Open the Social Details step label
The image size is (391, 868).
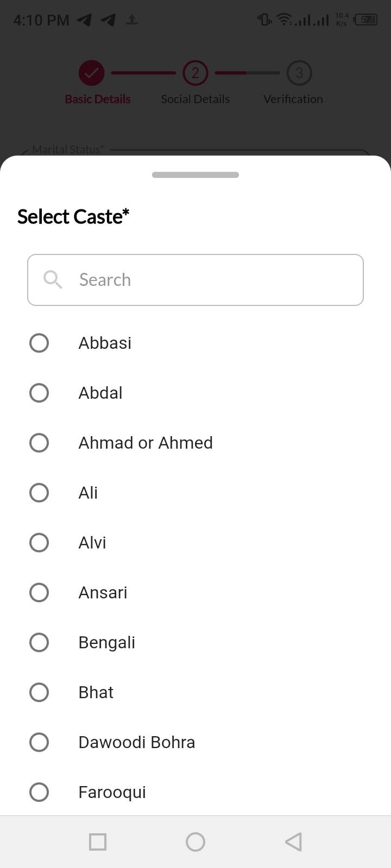(x=195, y=99)
